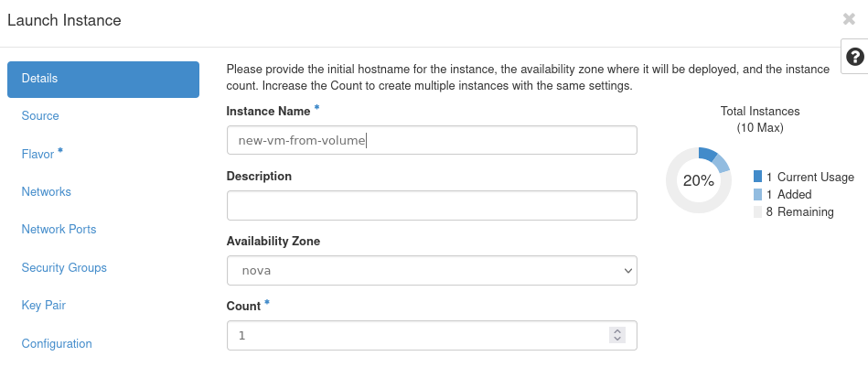Click the 20% donut usage chart
Screen dimensions: 868x367
698,180
